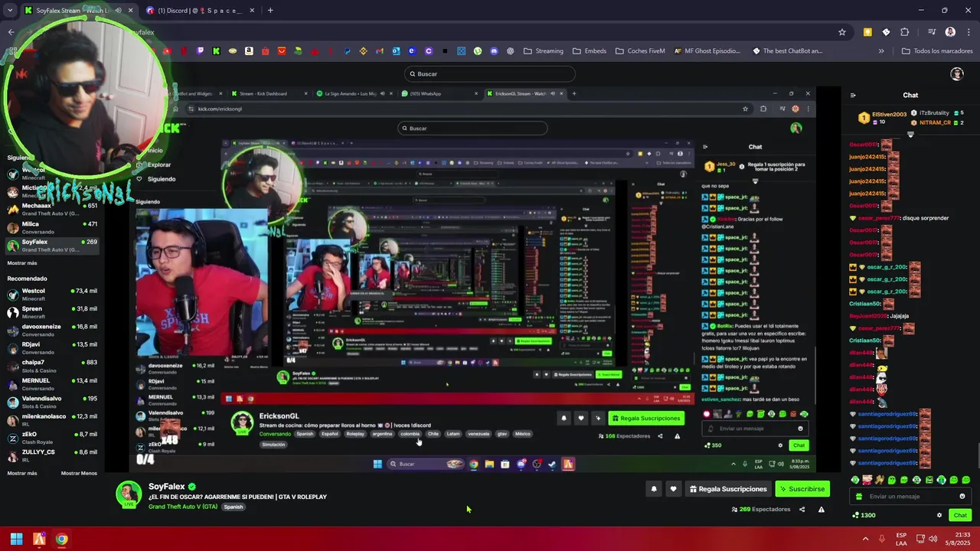980x551 pixels.
Task: Expand followed channels with first Mostrar más
Action: pos(22,262)
